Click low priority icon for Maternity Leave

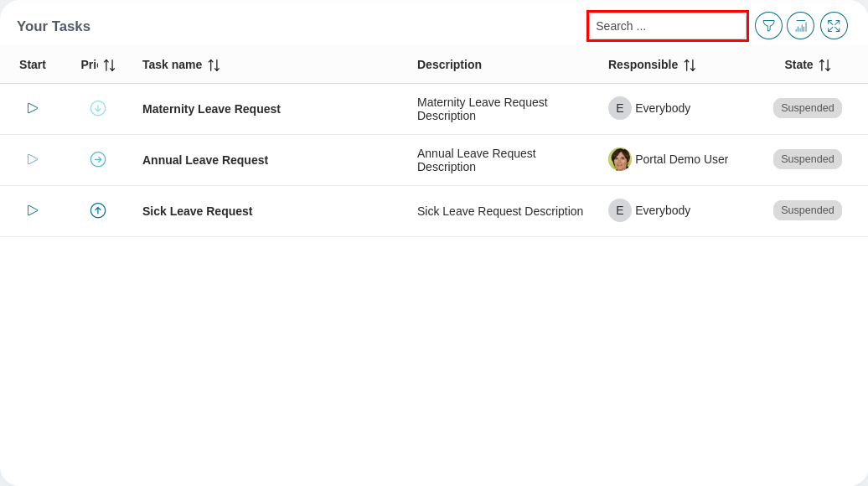click(x=98, y=108)
